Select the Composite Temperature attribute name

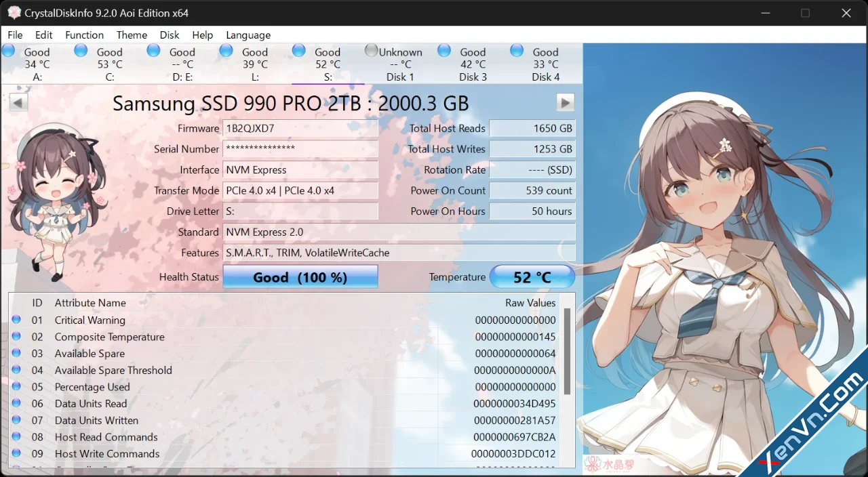[x=110, y=337]
